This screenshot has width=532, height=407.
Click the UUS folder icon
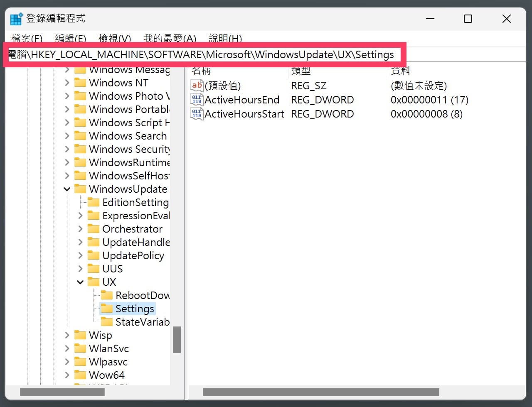tap(93, 269)
